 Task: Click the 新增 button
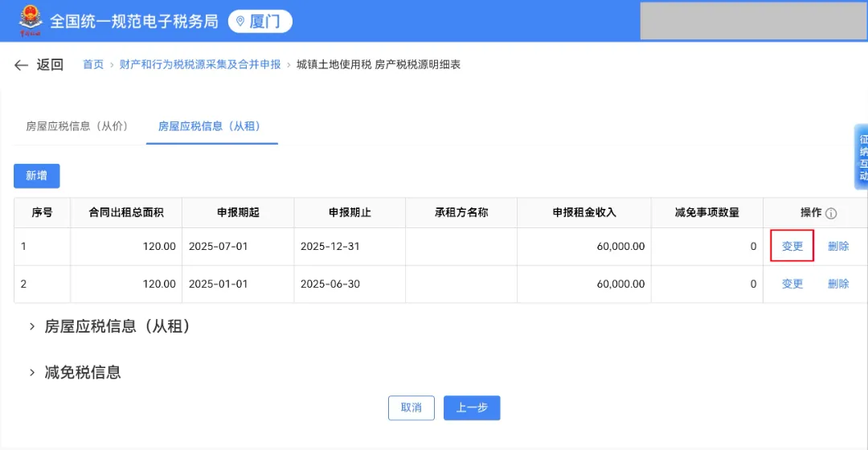coord(36,176)
